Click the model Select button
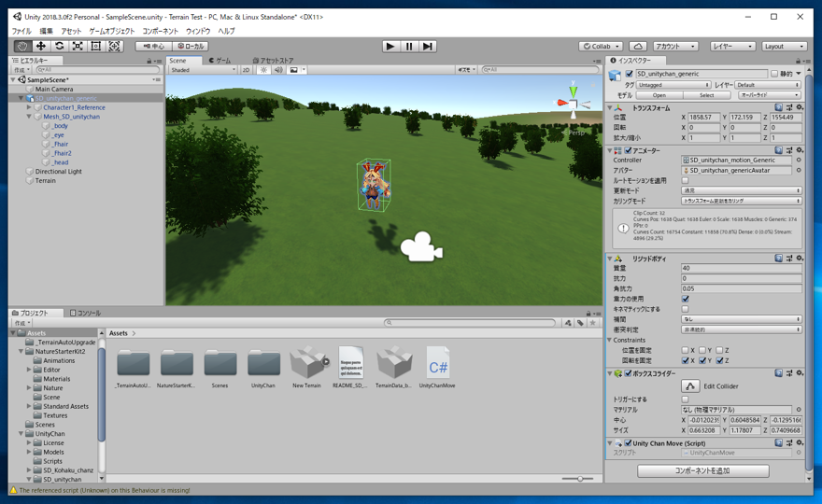Viewport: 822px width, 504px height. click(707, 95)
